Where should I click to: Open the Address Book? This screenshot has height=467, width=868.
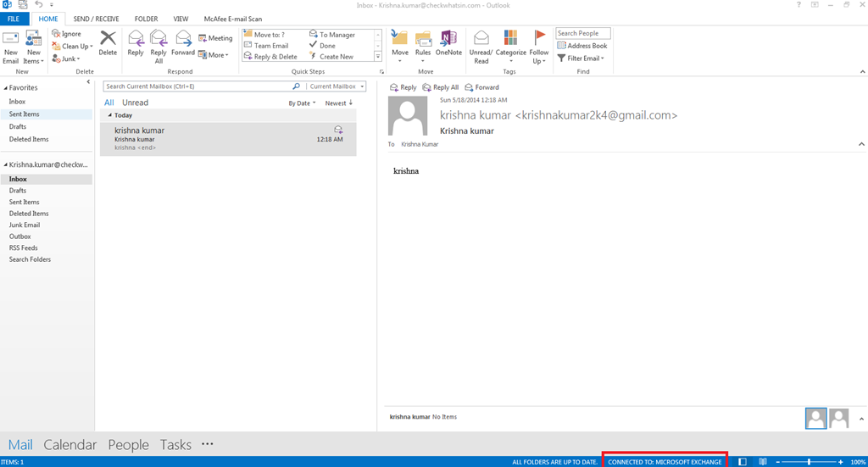pos(582,46)
